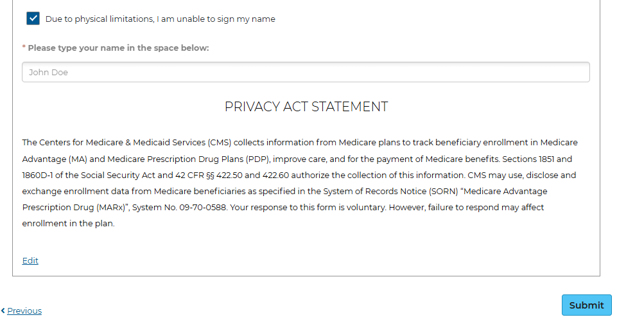
Task: Click the left chevron beside Previous
Action: point(3,310)
